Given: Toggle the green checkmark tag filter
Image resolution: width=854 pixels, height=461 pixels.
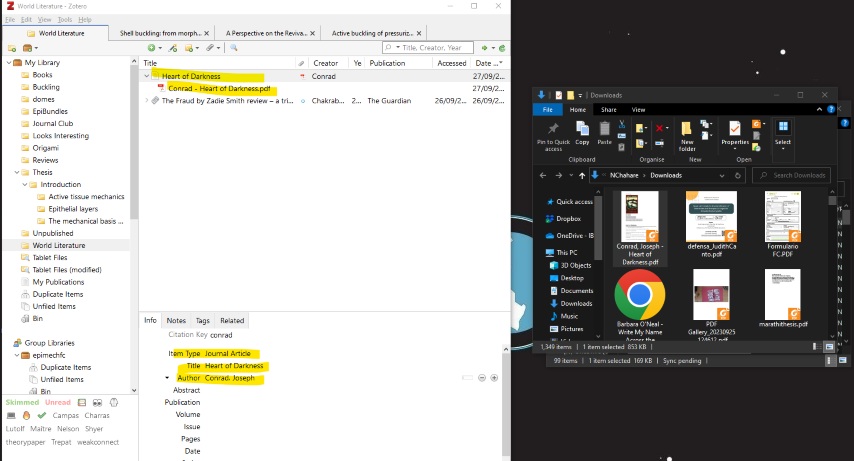Looking at the screenshot, I should (x=41, y=414).
